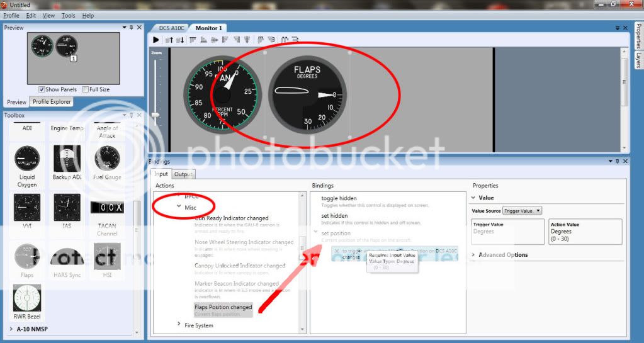This screenshot has width=644, height=343.
Task: Open the document list dropdown arrow
Action: pyautogui.click(x=618, y=28)
